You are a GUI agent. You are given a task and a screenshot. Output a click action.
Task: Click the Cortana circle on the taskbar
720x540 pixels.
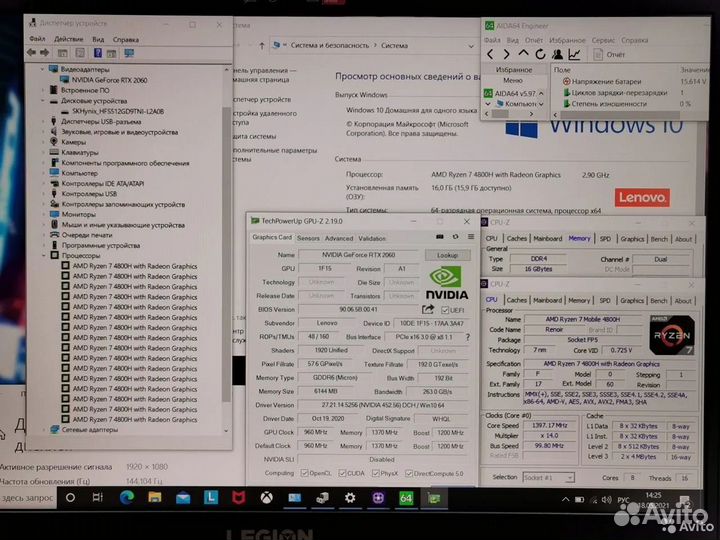click(70, 497)
